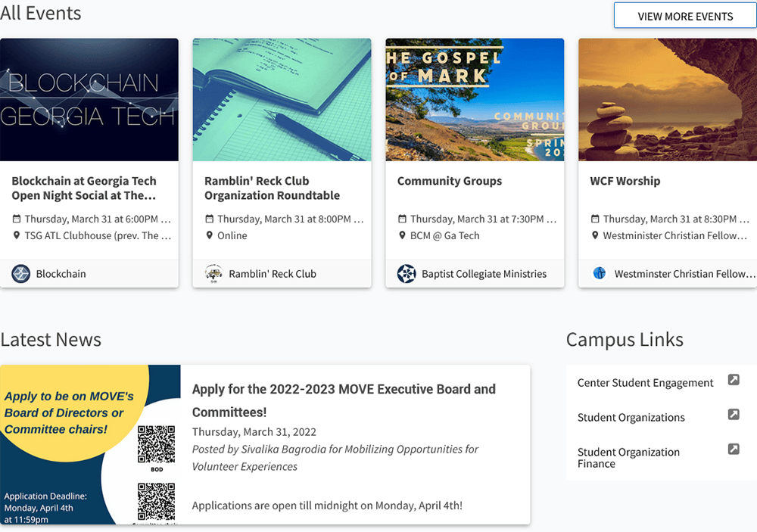The width and height of the screenshot is (757, 532).
Task: Click the 'Latest News' section heading
Action: coord(51,339)
